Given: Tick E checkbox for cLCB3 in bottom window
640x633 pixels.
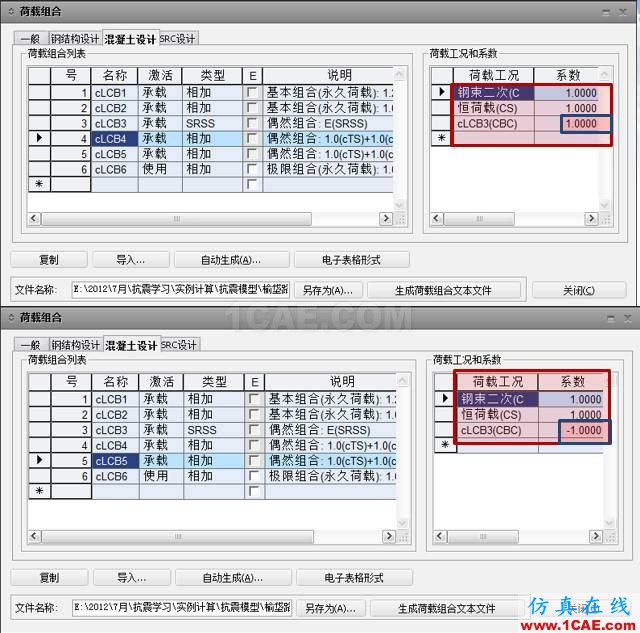Looking at the screenshot, I should coord(254,430).
